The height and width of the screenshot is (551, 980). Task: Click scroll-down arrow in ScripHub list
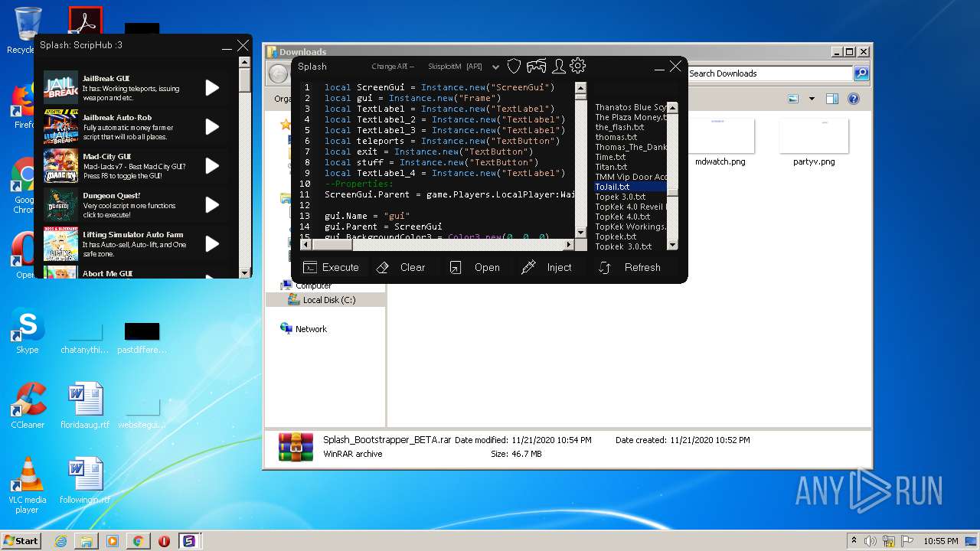pos(245,272)
